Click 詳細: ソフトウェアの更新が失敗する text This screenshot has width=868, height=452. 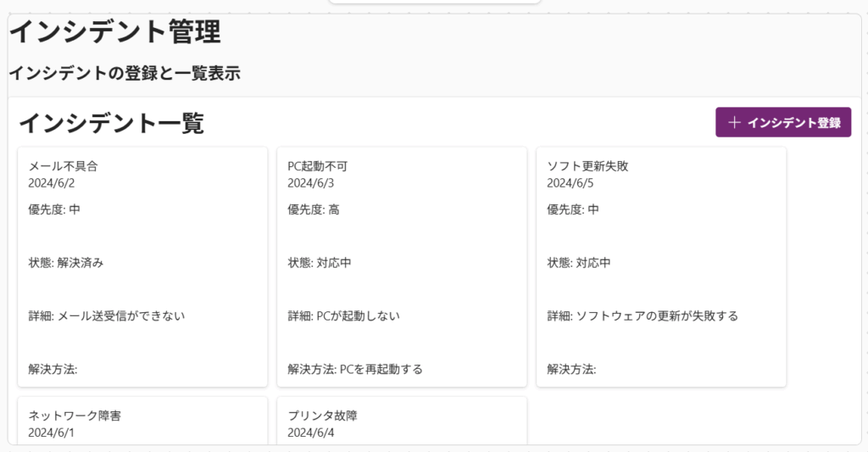click(643, 315)
